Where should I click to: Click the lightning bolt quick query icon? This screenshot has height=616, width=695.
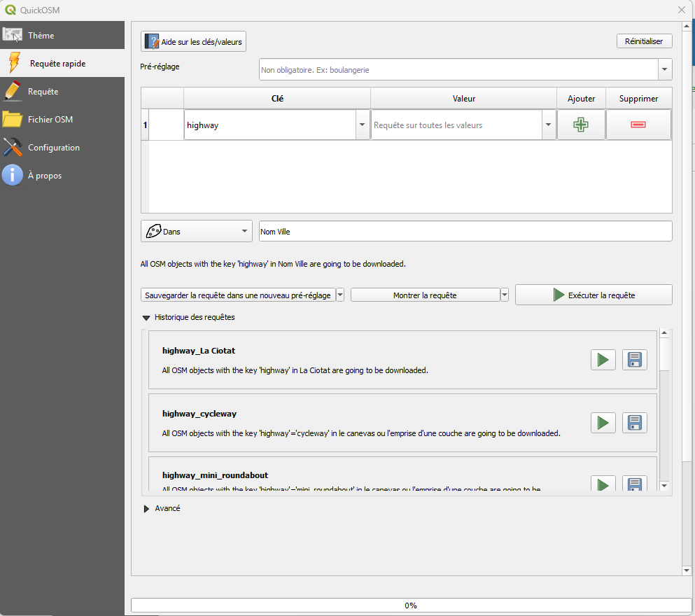pyautogui.click(x=14, y=63)
